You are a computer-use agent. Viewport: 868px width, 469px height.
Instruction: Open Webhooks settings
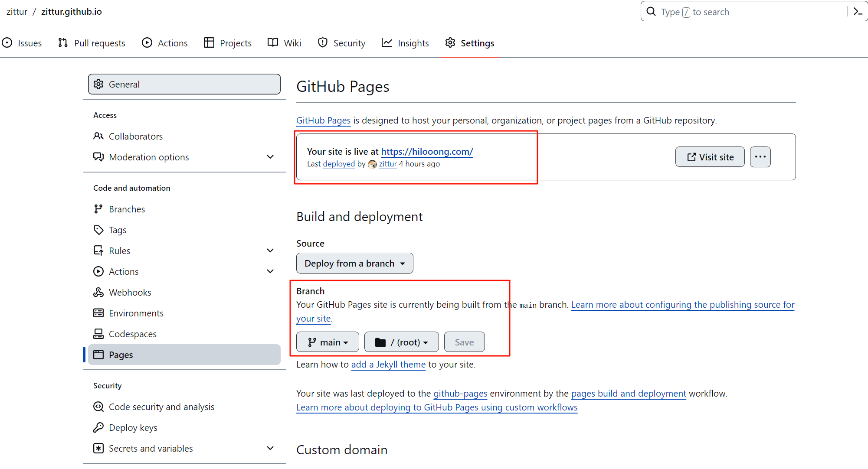184,292
